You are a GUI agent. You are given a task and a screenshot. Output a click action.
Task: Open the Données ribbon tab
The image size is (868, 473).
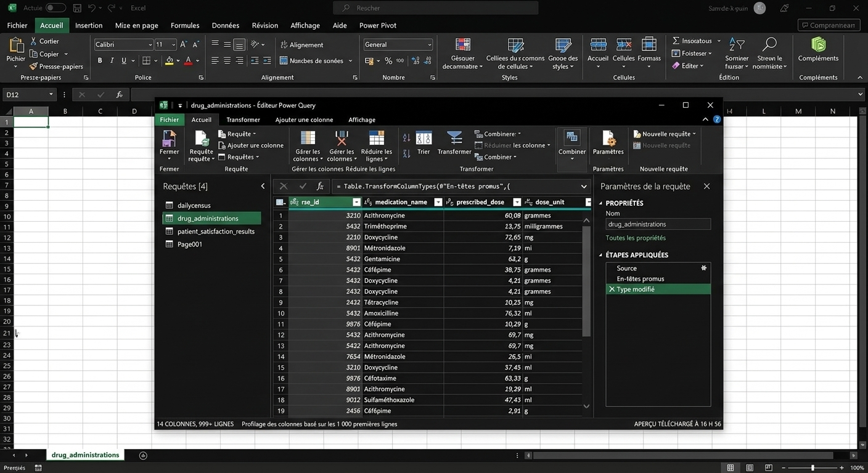225,25
